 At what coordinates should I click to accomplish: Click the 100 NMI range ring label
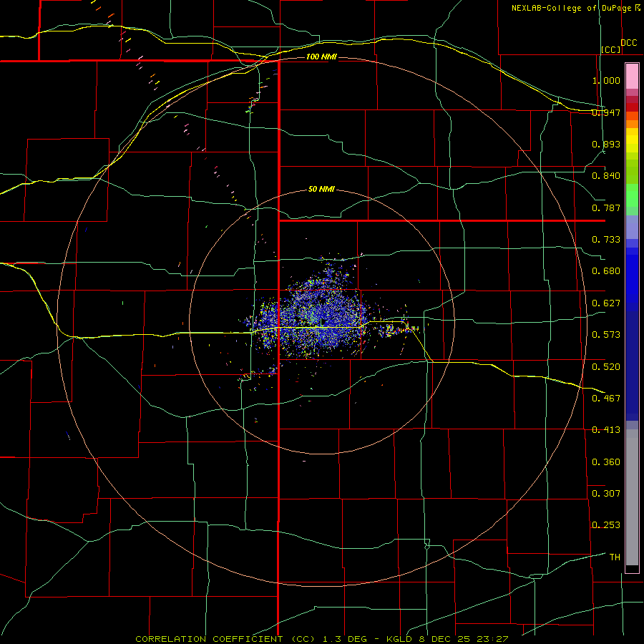pos(321,57)
